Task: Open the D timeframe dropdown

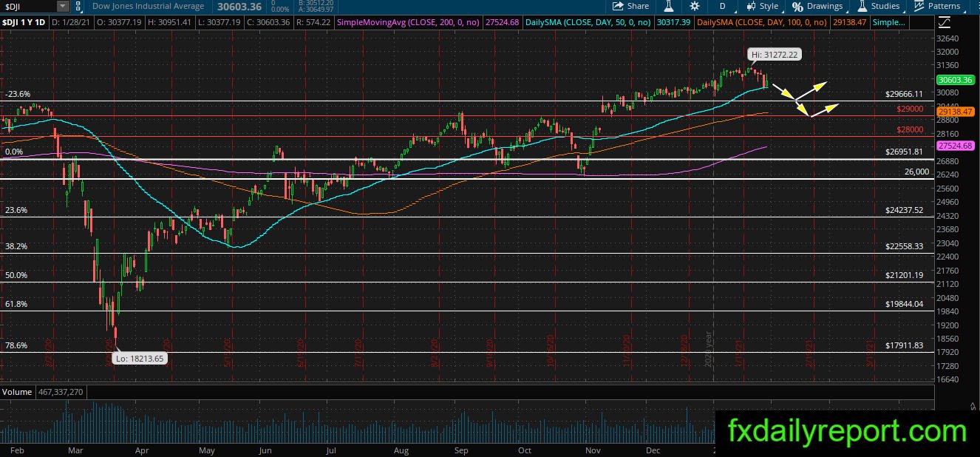Action: click(x=727, y=6)
